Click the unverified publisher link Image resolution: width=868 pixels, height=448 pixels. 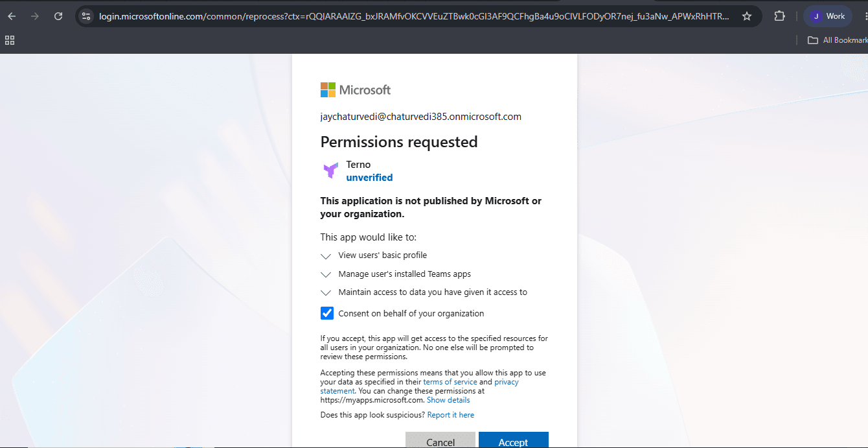tap(369, 178)
